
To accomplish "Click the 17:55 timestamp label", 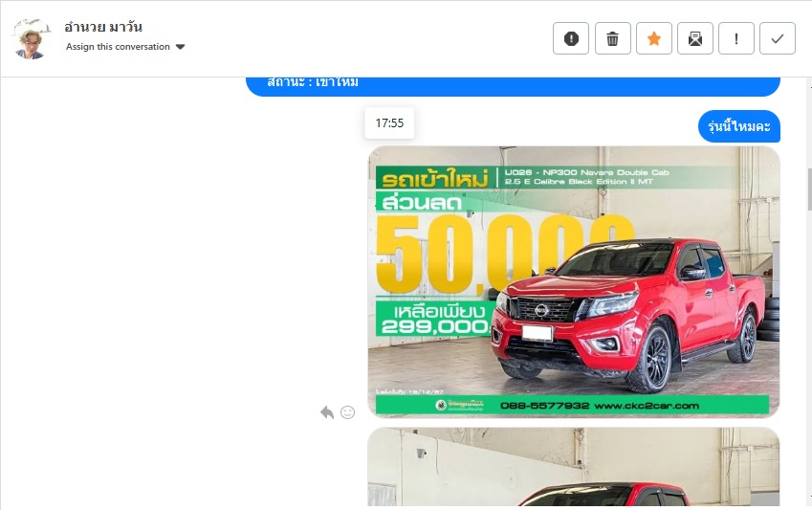I will pos(389,122).
